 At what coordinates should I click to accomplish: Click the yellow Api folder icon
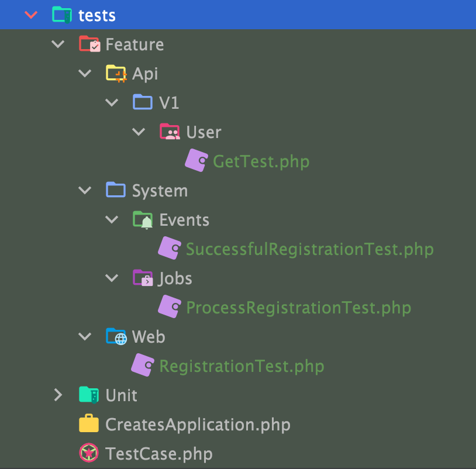point(116,74)
